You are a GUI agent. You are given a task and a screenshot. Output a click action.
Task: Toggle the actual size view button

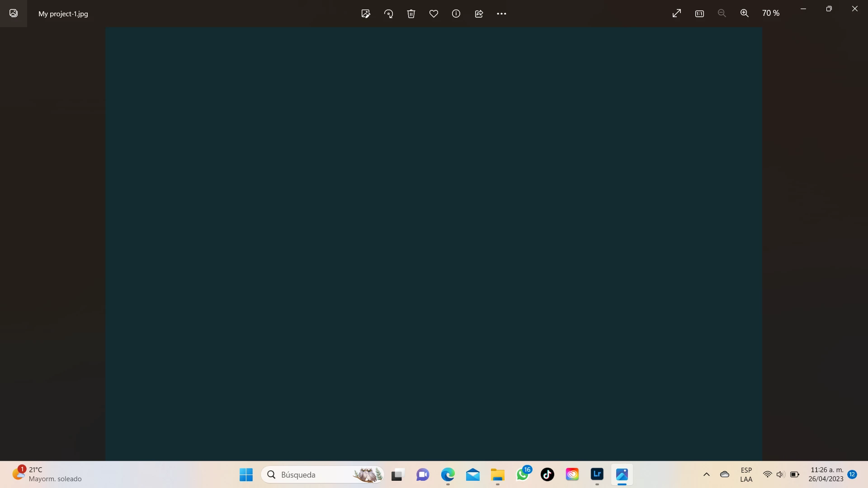tap(699, 14)
